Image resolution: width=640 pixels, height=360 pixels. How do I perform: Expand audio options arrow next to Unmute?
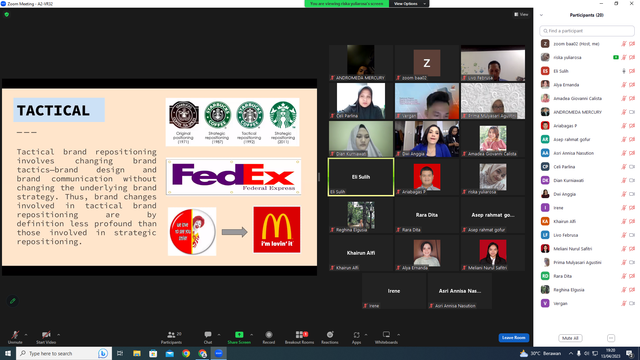26,335
